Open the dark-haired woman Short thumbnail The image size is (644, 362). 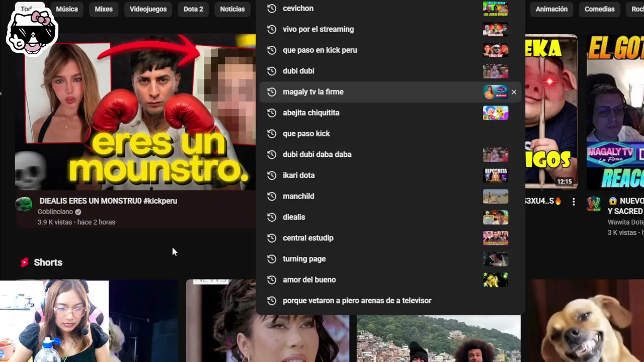268,321
